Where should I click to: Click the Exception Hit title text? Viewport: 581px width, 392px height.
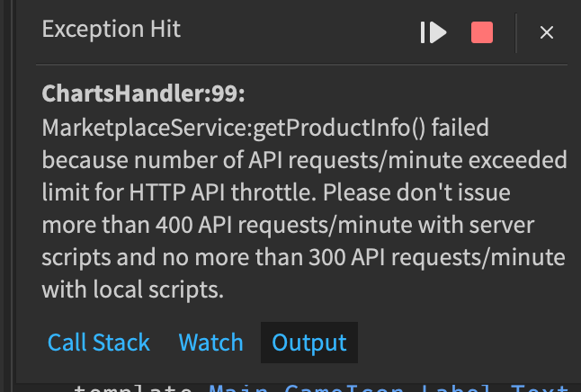coord(112,29)
